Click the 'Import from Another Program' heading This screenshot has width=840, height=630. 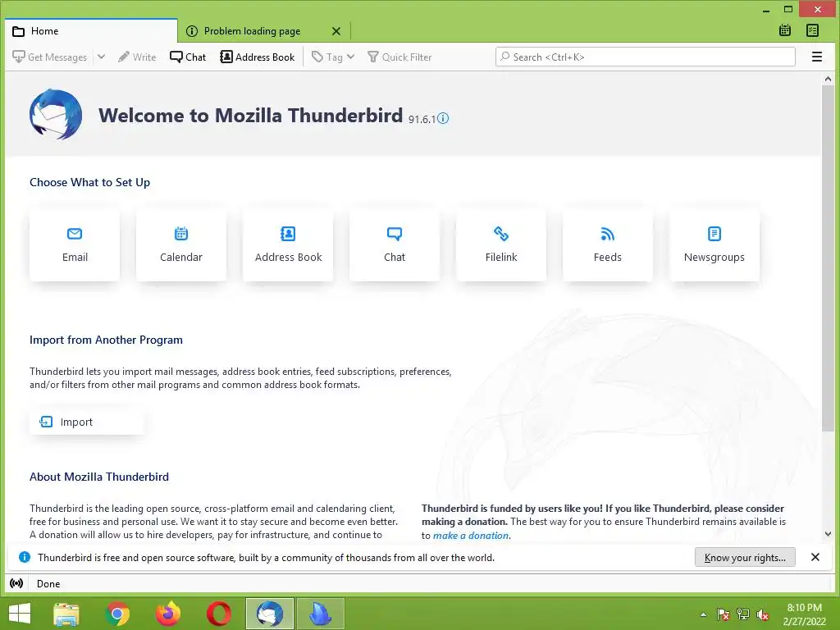pyautogui.click(x=106, y=340)
